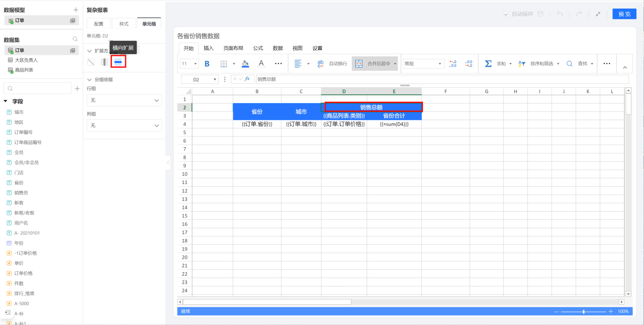Select the 大区负责人 dataset
Screen dimensions: 644x325
(x=26, y=60)
